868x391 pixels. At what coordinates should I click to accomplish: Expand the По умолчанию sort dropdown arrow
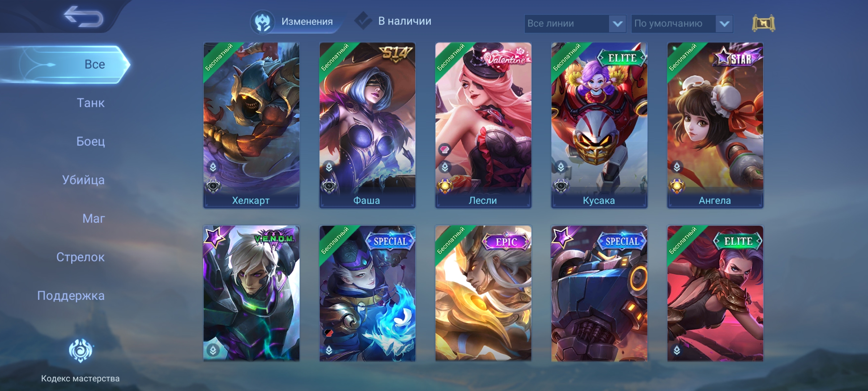724,24
